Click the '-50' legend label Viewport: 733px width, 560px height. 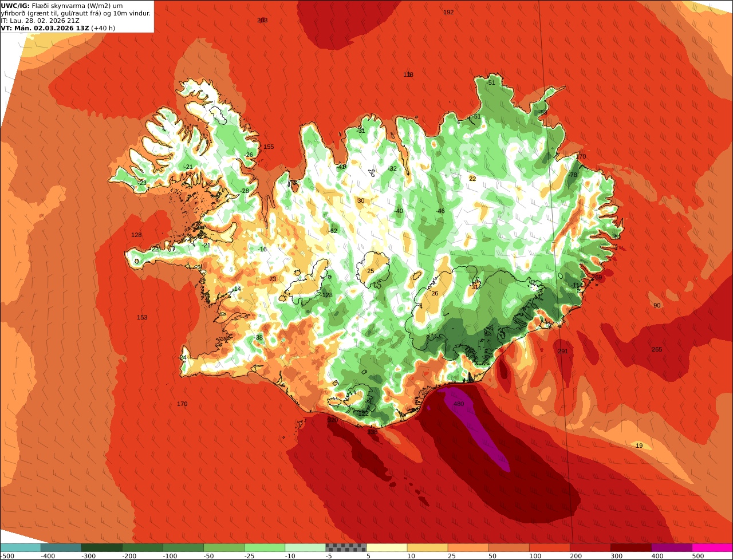[210, 556]
